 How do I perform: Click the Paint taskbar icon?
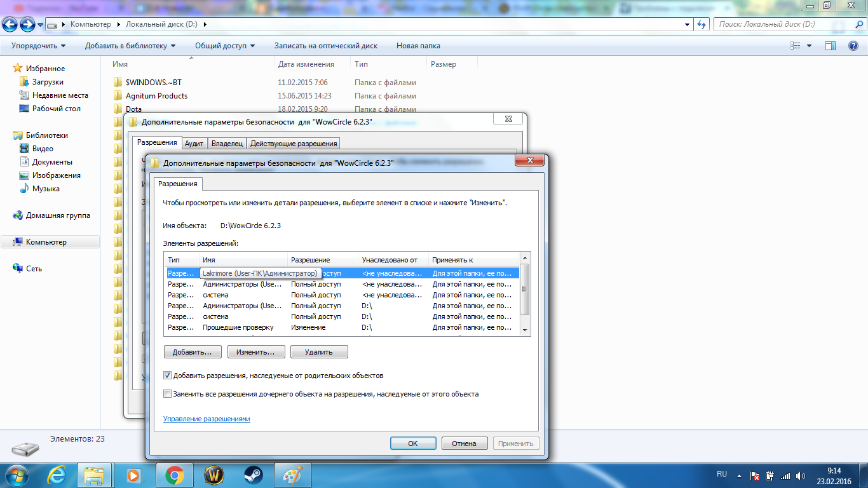(292, 475)
